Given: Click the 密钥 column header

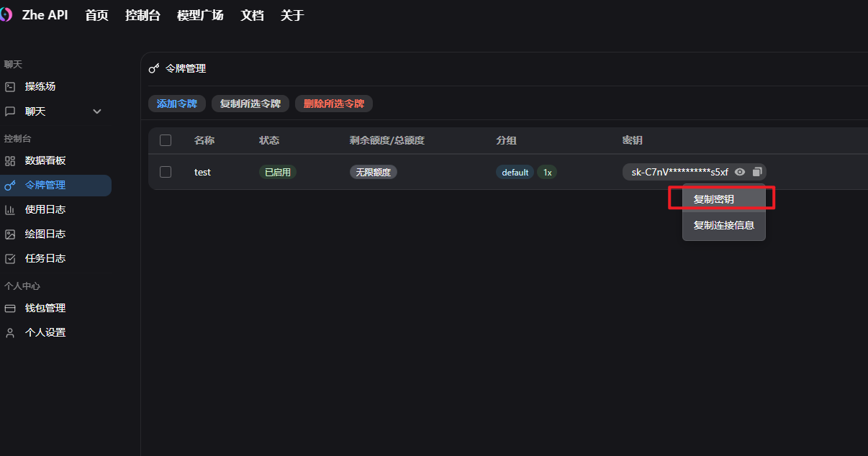Looking at the screenshot, I should click(x=633, y=140).
